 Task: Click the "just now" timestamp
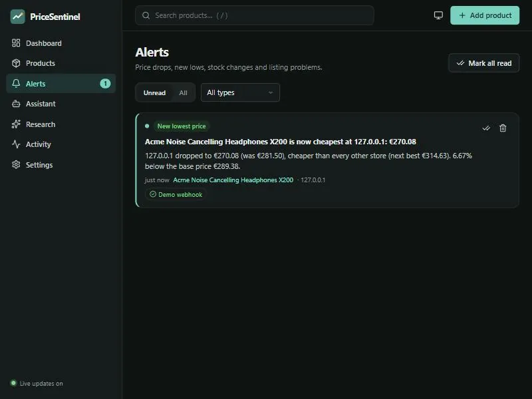click(x=157, y=180)
